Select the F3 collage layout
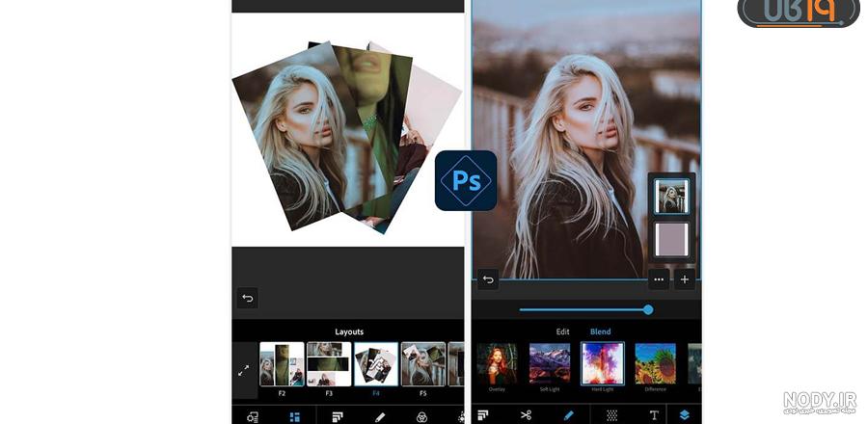Image resolution: width=868 pixels, height=424 pixels. coord(329,364)
